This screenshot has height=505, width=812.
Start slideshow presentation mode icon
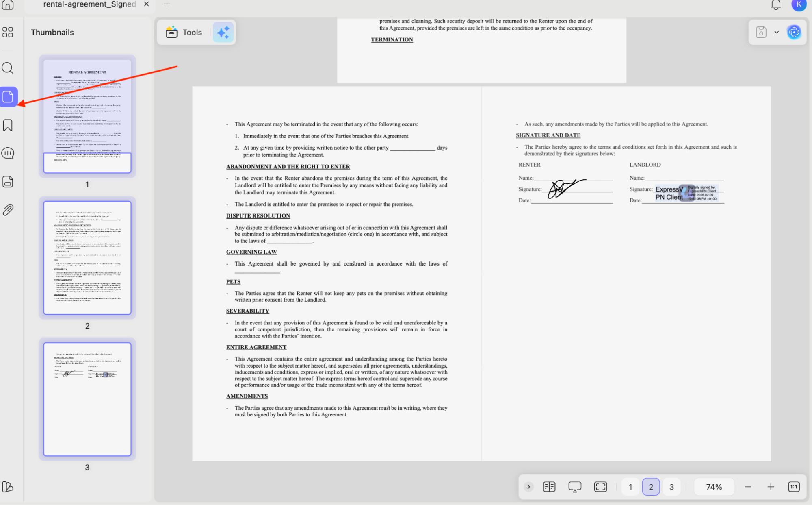(575, 487)
